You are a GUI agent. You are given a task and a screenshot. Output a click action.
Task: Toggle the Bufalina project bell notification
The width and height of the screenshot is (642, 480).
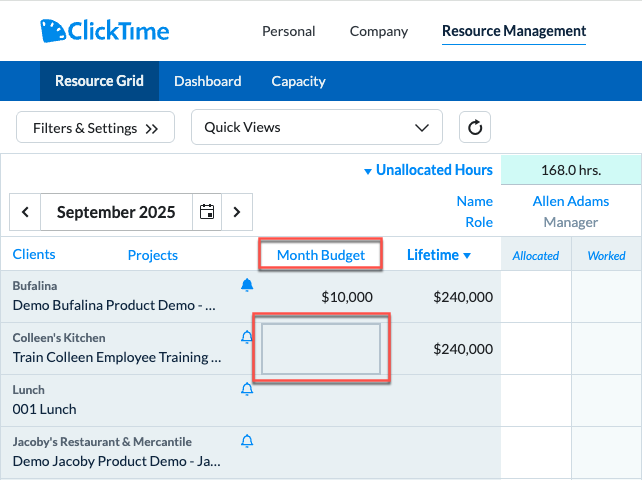point(247,285)
